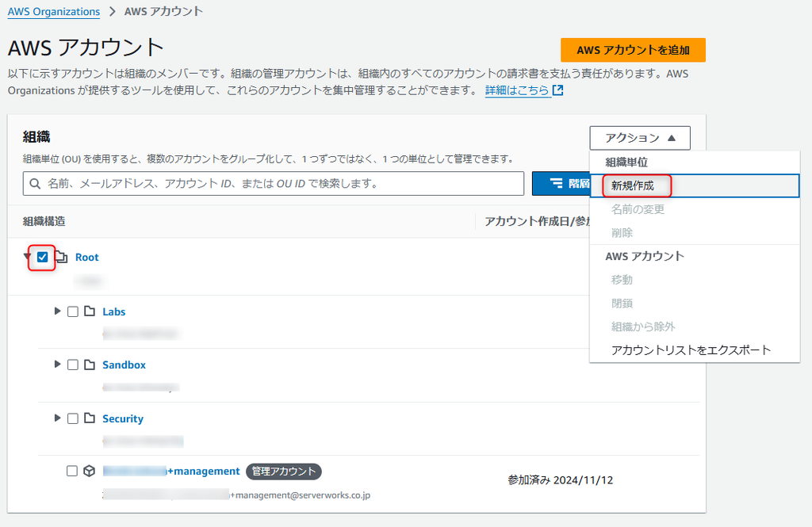This screenshot has height=527, width=812.
Task: Click the external link icon after 詳細はこちら
Action: point(557,90)
